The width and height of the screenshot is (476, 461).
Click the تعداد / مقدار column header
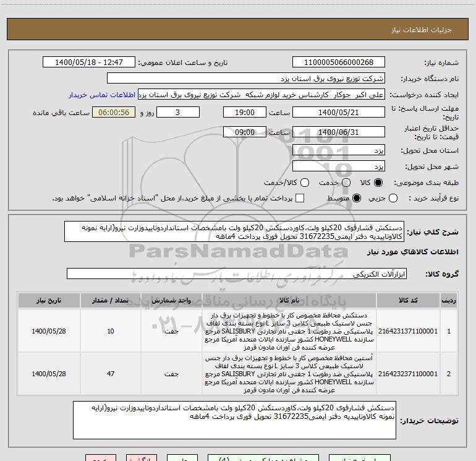point(111,301)
